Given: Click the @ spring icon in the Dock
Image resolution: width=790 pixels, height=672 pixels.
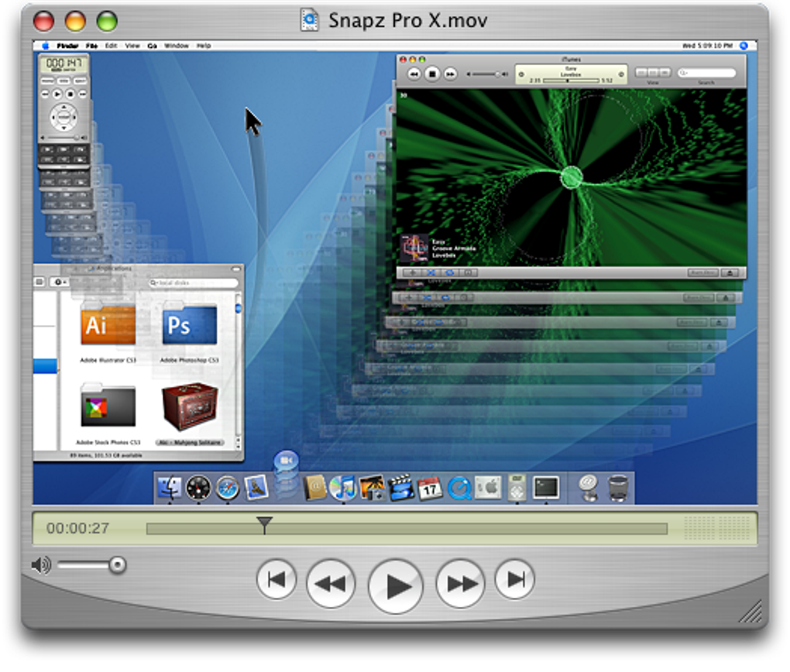Looking at the screenshot, I should [x=588, y=488].
